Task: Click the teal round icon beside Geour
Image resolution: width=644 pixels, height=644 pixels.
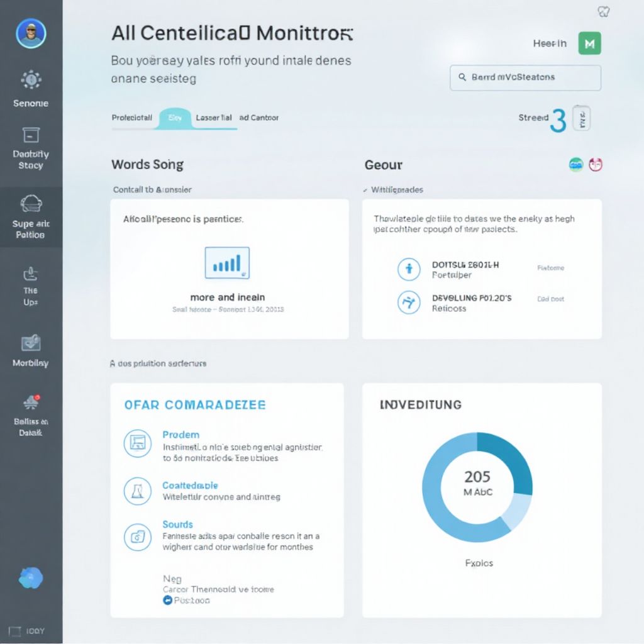Action: 576,165
